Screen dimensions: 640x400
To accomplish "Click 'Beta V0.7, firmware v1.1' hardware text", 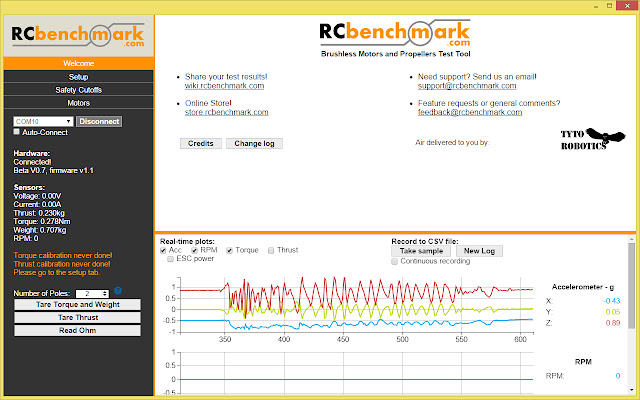I will 53,171.
